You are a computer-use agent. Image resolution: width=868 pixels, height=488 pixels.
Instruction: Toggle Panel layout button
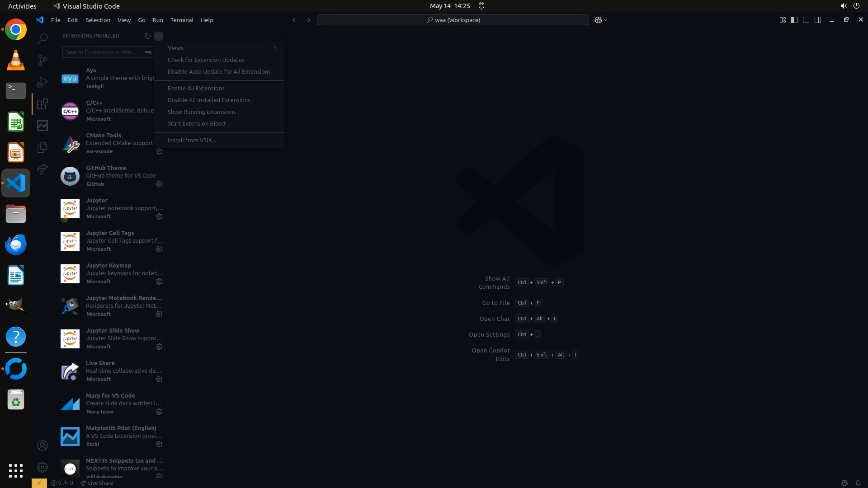coord(806,20)
